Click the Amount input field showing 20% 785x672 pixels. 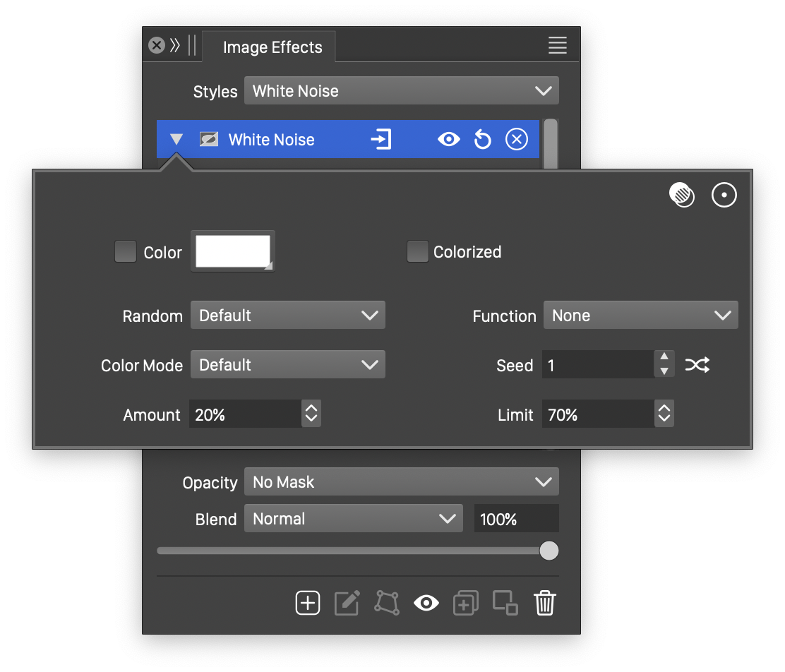click(x=244, y=414)
